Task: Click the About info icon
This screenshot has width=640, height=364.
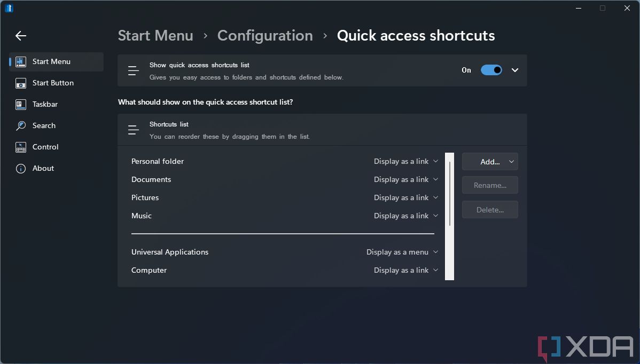Action: coord(20,168)
